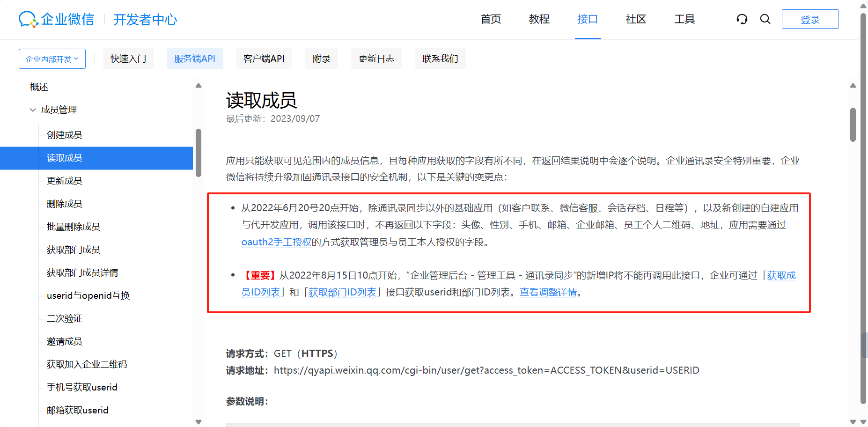Open the 开发者中心 header link
The height and width of the screenshot is (427, 868).
145,20
